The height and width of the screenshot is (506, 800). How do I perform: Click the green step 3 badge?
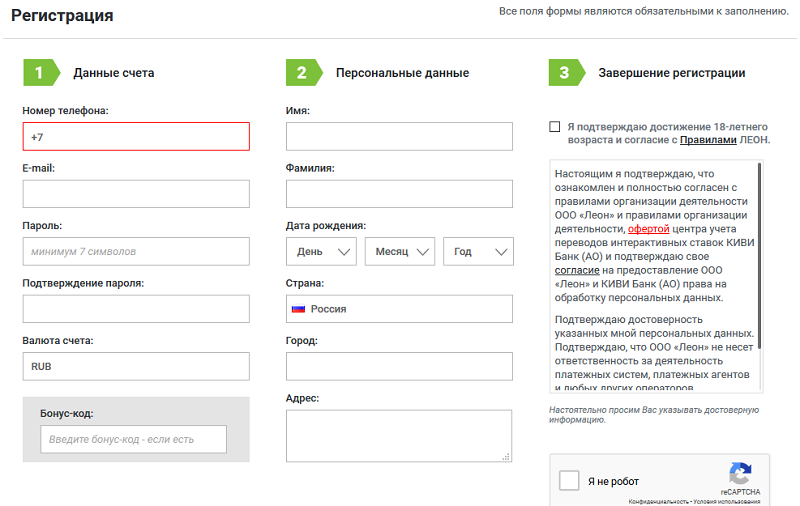(565, 72)
